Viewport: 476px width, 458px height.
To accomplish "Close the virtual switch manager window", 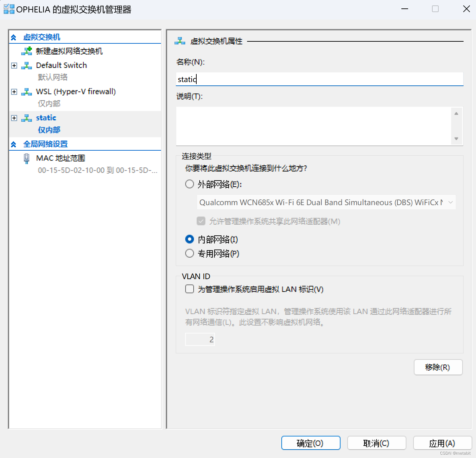I will pyautogui.click(x=467, y=9).
